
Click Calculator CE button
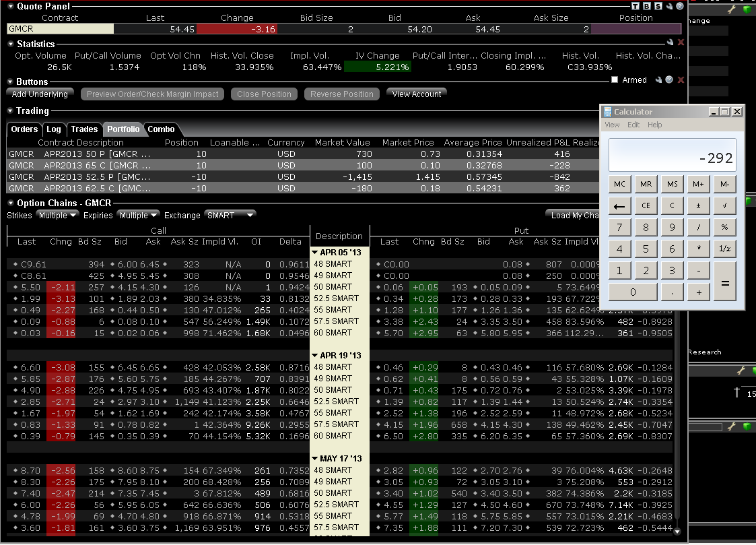pos(646,206)
